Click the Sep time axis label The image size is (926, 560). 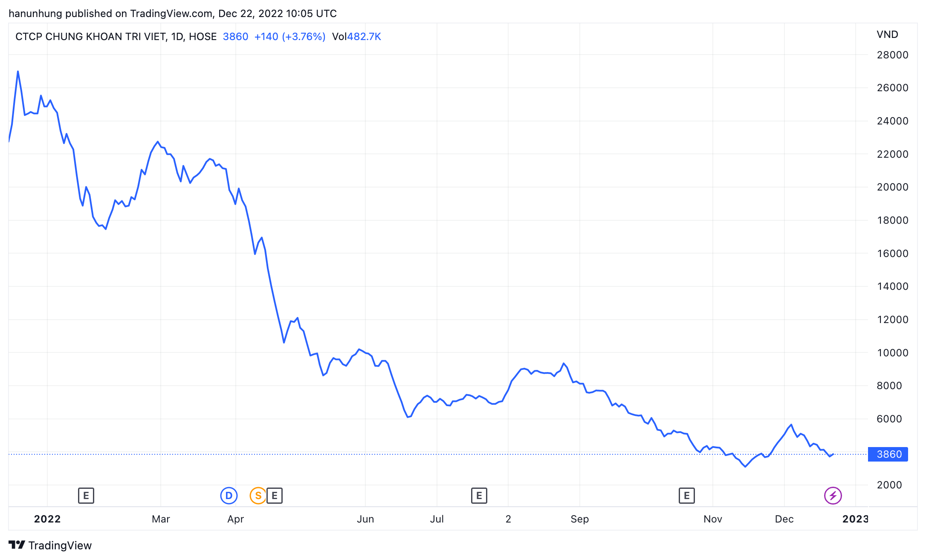[x=580, y=519]
